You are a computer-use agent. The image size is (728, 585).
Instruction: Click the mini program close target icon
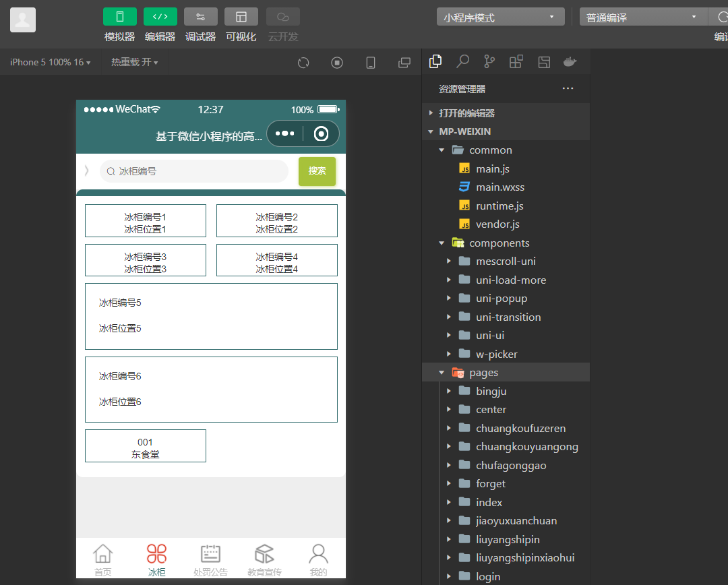click(x=322, y=133)
